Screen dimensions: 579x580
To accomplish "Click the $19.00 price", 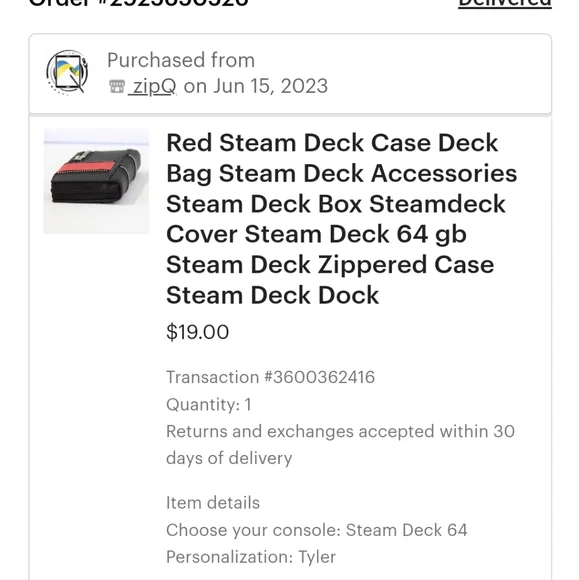I will point(198,332).
